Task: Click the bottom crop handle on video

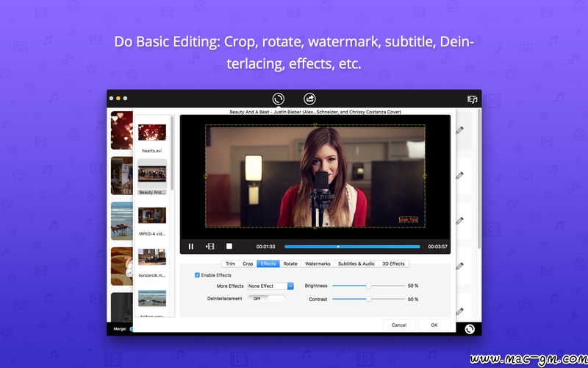Action: pyautogui.click(x=315, y=227)
